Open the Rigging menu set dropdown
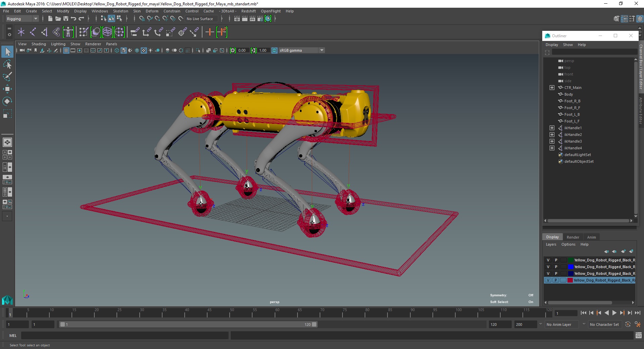This screenshot has height=349, width=644. coord(22,19)
